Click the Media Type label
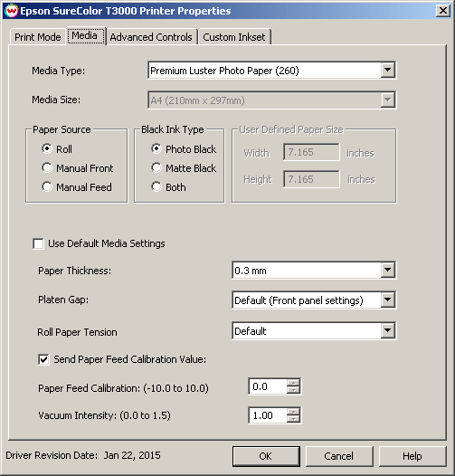The width and height of the screenshot is (455, 476). click(x=58, y=71)
